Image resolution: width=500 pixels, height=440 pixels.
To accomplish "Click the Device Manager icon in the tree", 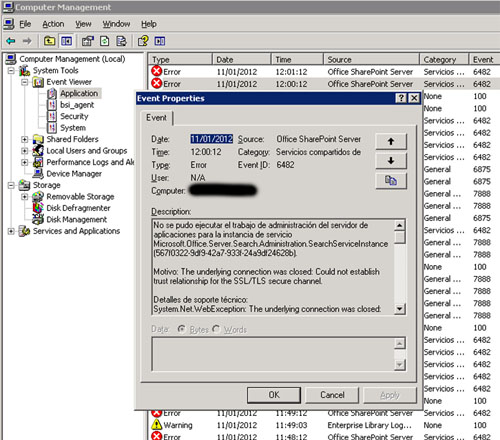I will [38, 173].
